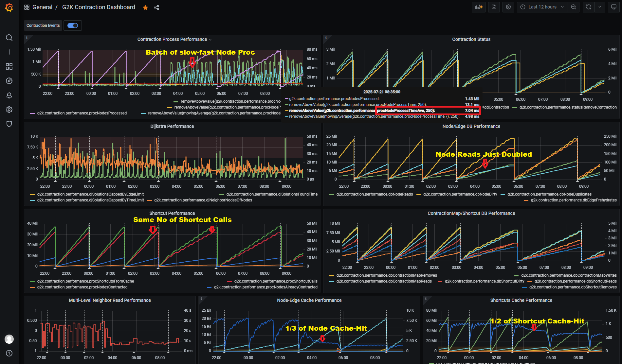Open Dashboards in the left sidebar
622x364 pixels.
coord(9,66)
